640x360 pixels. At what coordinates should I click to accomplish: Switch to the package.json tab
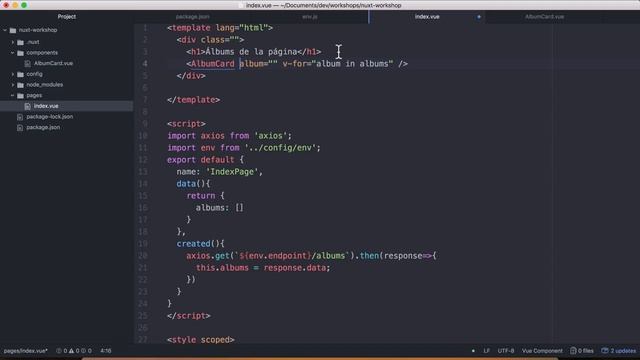[x=193, y=17]
